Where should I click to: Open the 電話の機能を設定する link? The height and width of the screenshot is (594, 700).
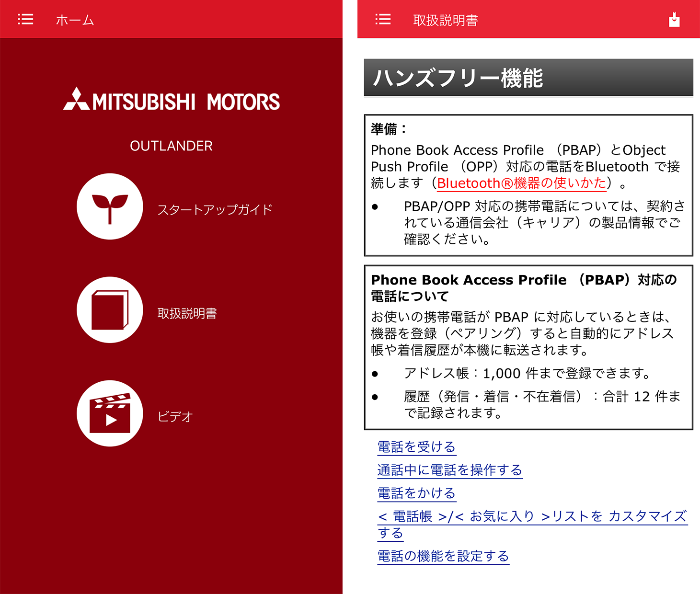coord(443,556)
